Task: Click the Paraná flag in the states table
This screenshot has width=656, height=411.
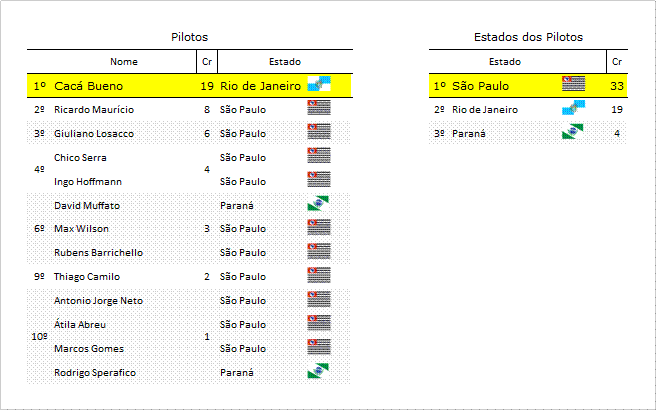Action: point(573,131)
